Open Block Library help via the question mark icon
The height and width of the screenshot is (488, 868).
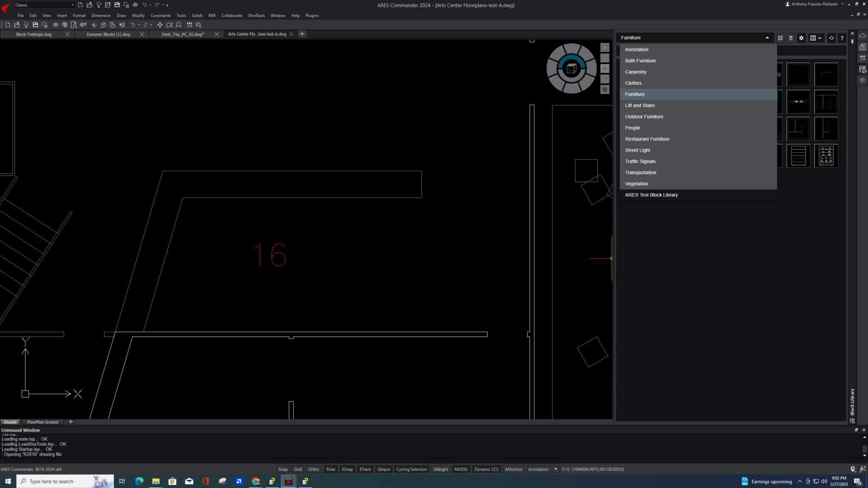pos(843,38)
